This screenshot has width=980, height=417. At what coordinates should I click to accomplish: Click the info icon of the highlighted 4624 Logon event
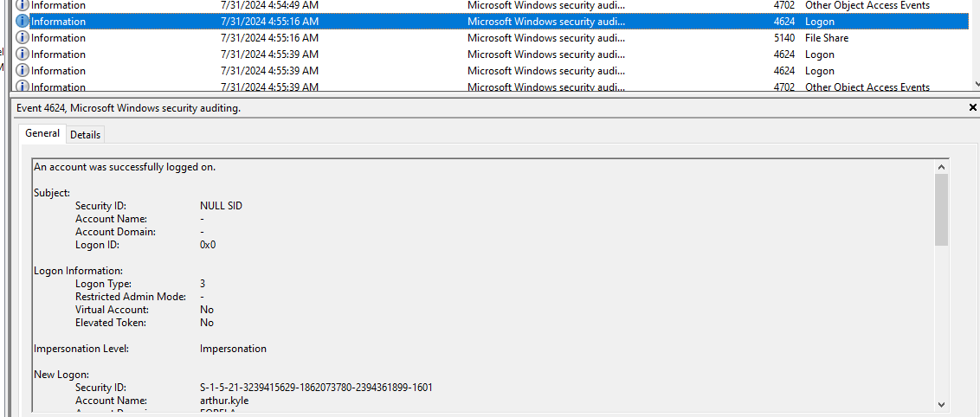coord(23,22)
